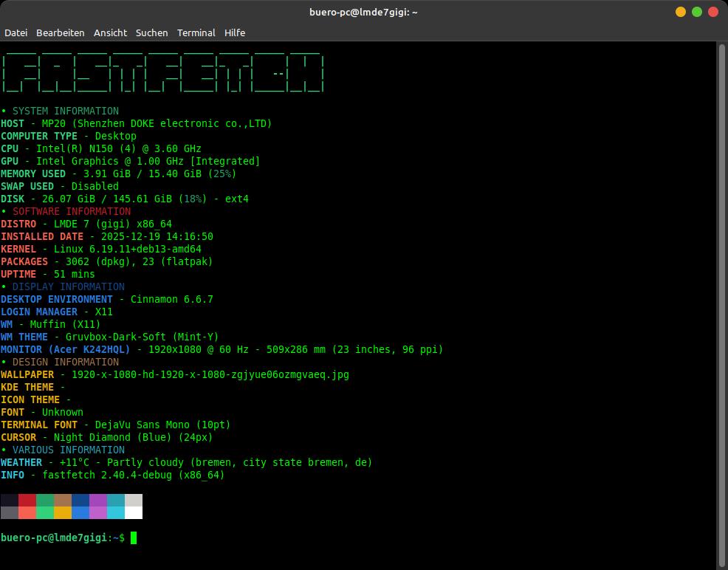Click the yellow swatch in the bottom palette row

(63, 512)
